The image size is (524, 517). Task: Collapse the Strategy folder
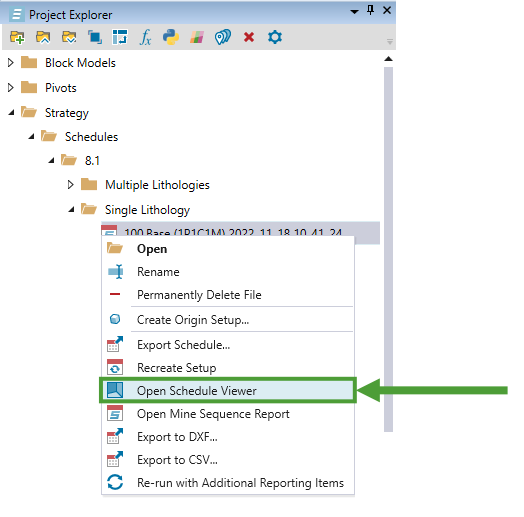coord(11,113)
